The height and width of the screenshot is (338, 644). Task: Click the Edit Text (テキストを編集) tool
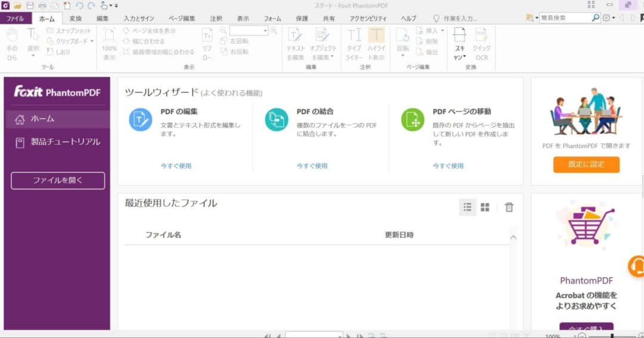296,44
